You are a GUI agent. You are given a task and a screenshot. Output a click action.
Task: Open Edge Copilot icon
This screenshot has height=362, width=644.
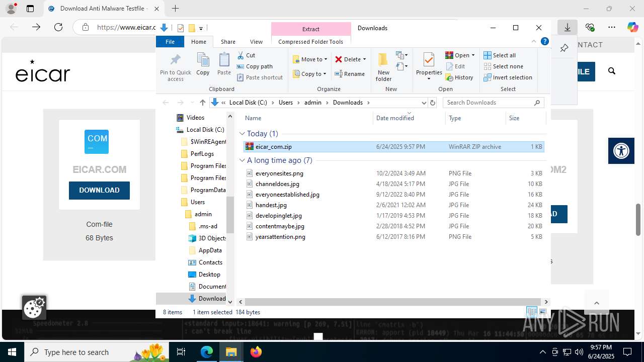(x=632, y=27)
